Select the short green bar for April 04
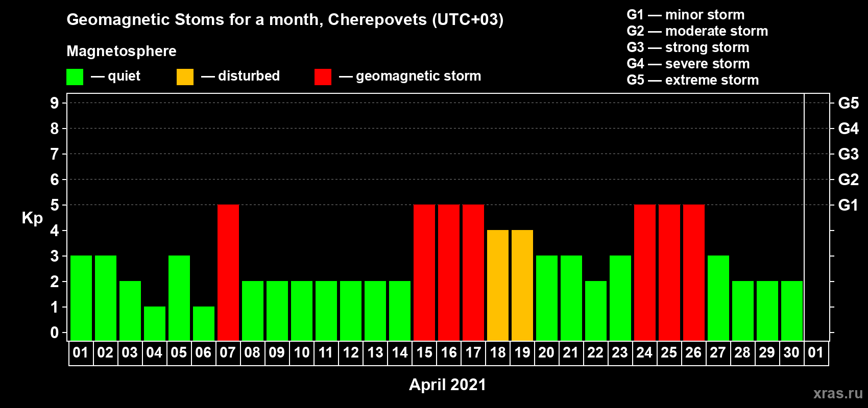The height and width of the screenshot is (408, 868). (x=155, y=324)
